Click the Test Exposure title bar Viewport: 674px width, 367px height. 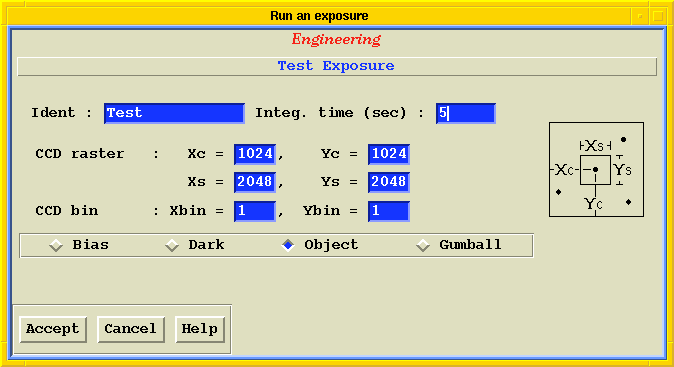click(337, 67)
